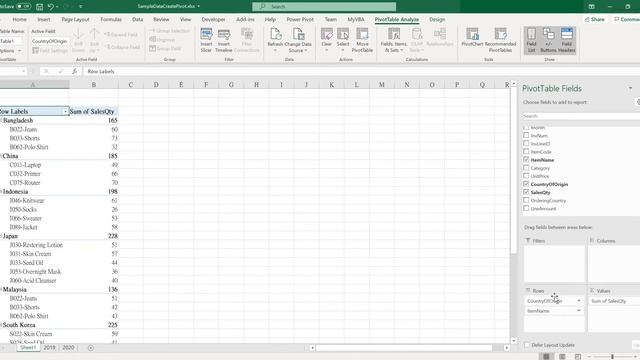640x360 pixels.
Task: Switch to Page Break Preview in status bar
Action: click(578, 356)
